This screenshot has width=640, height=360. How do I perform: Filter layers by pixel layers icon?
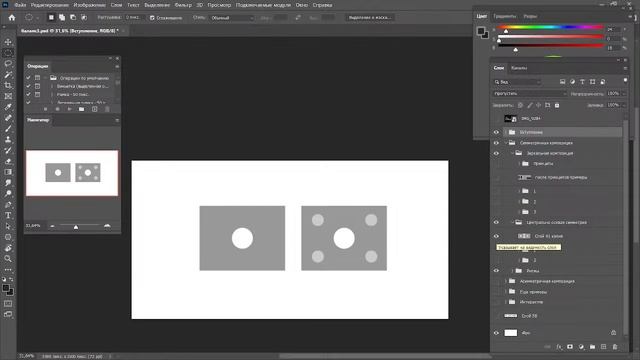(x=562, y=82)
